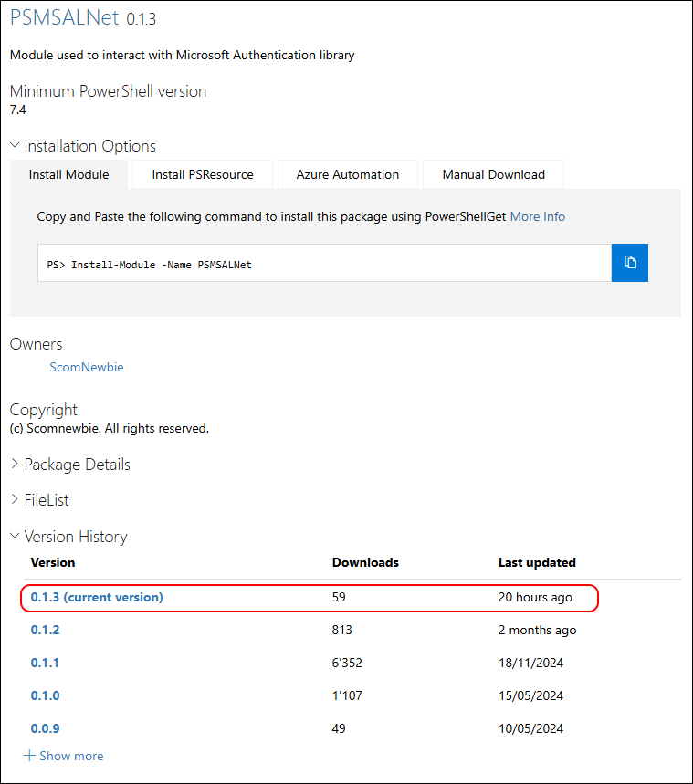Viewport: 693px width, 784px height.
Task: Open version 0.1.1 link
Action: [x=45, y=663]
